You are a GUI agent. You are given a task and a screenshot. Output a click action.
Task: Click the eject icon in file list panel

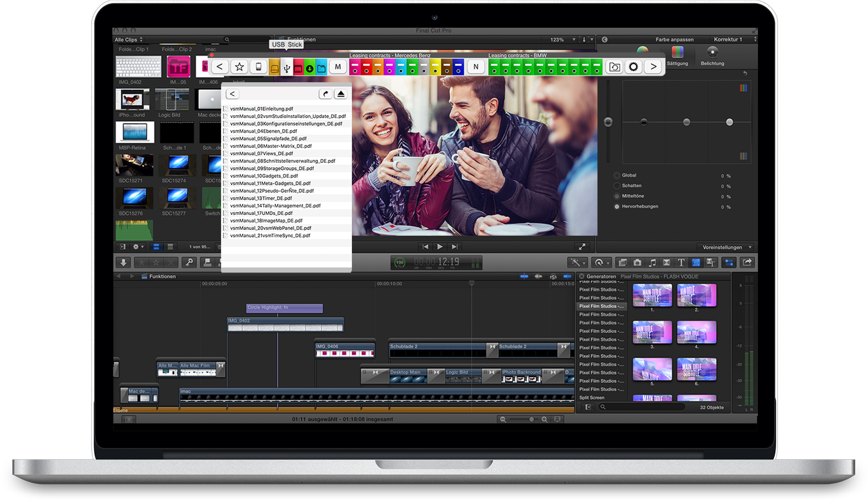pyautogui.click(x=341, y=94)
